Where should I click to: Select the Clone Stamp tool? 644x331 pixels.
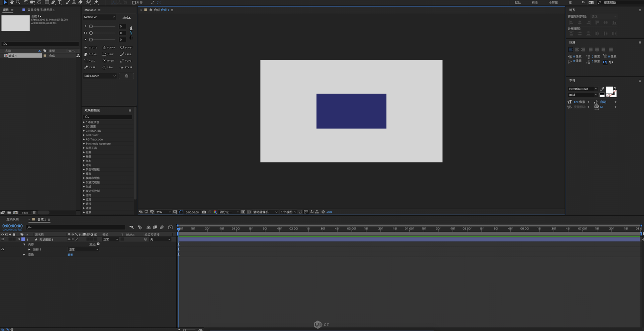click(x=74, y=2)
